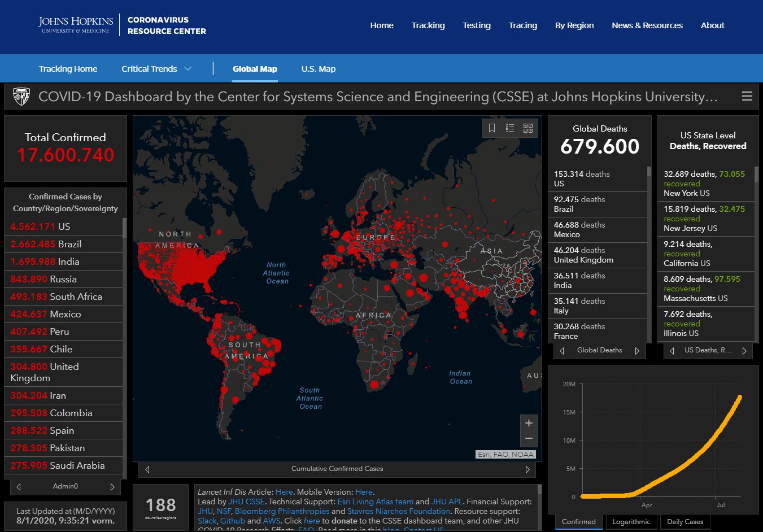The height and width of the screenshot is (532, 763).
Task: Open the Lancet article Here link
Action: [x=284, y=492]
